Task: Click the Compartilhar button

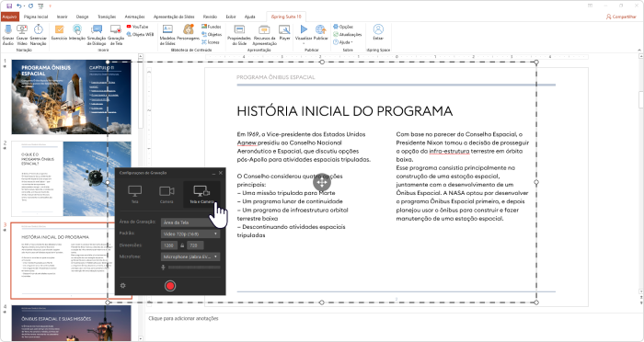Action: pyautogui.click(x=621, y=17)
